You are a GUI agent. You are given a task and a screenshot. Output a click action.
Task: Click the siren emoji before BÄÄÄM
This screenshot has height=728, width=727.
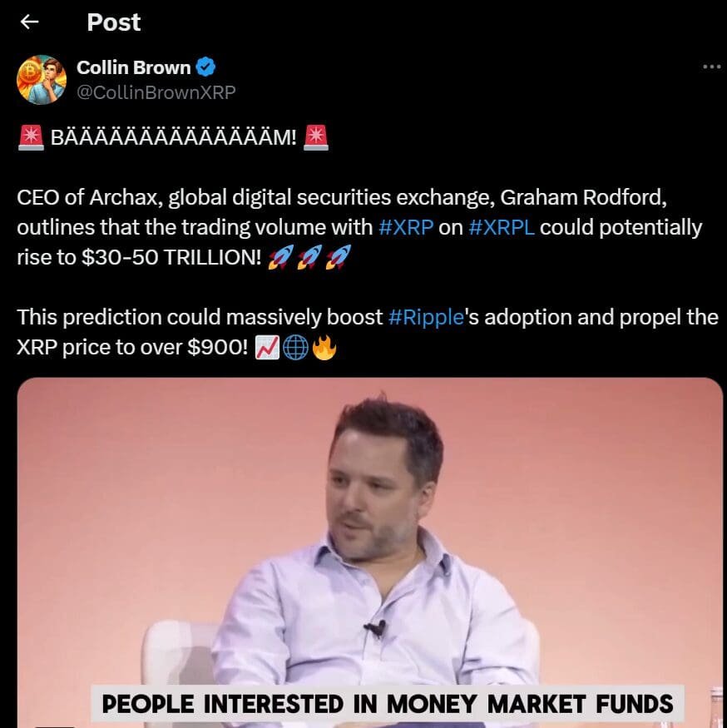[x=30, y=137]
